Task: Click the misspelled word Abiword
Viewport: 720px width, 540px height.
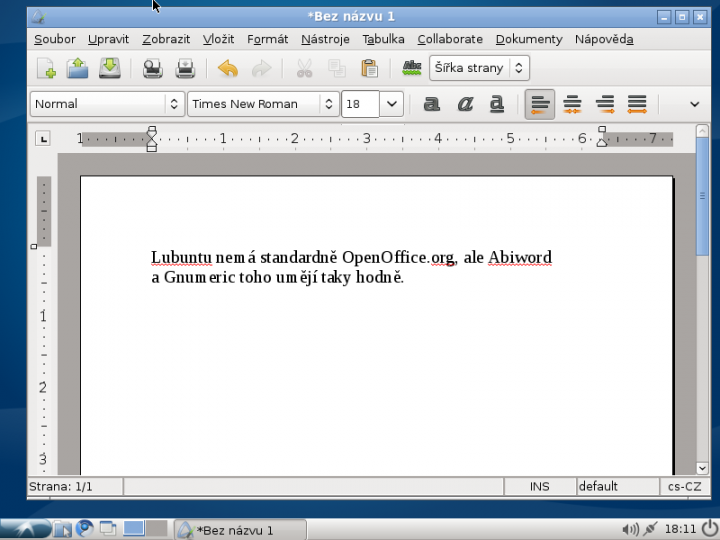Action: (x=520, y=258)
